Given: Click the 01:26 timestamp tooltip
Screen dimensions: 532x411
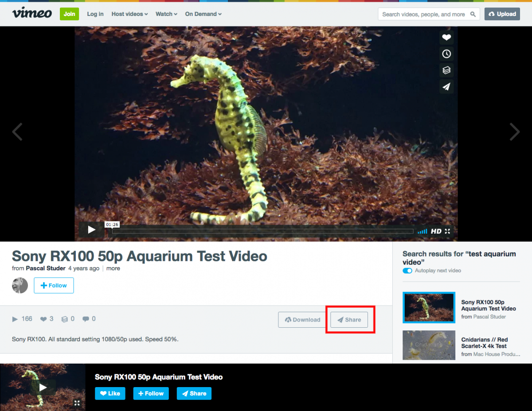Looking at the screenshot, I should tap(112, 225).
